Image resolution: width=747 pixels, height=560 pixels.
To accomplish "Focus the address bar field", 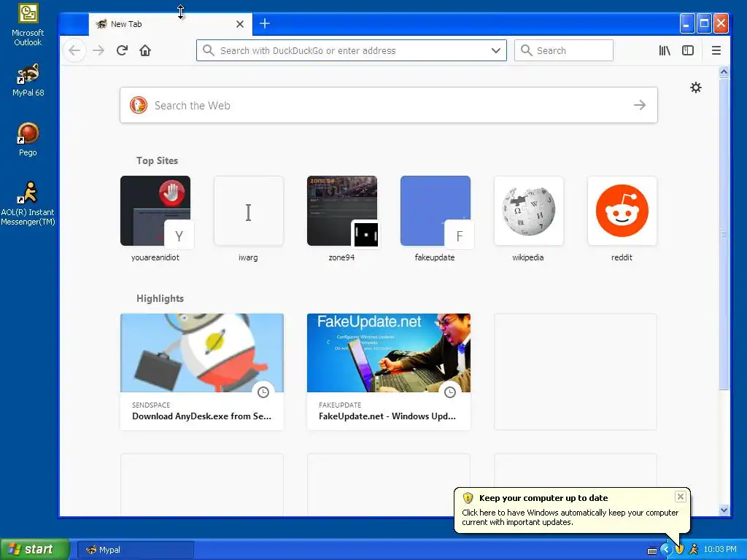I will tap(352, 50).
